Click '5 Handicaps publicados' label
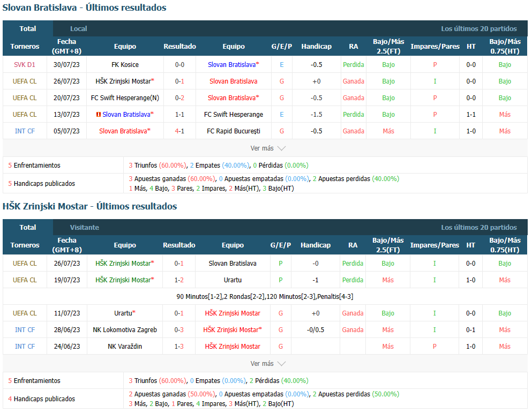Screen dimensions: 532x413 (41, 183)
